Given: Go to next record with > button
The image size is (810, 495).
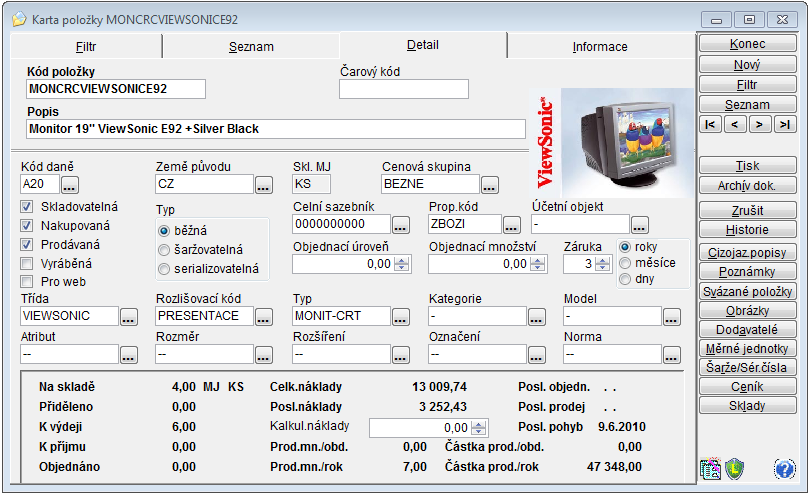Looking at the screenshot, I should tap(759, 125).
